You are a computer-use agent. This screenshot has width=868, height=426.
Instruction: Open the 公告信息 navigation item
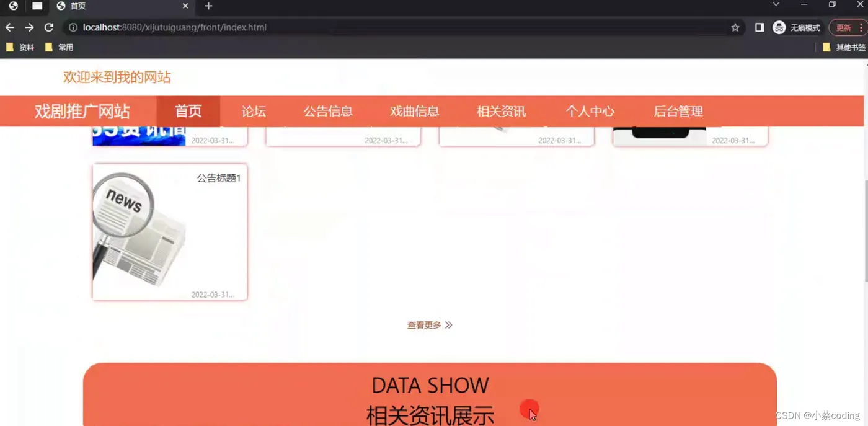click(328, 112)
